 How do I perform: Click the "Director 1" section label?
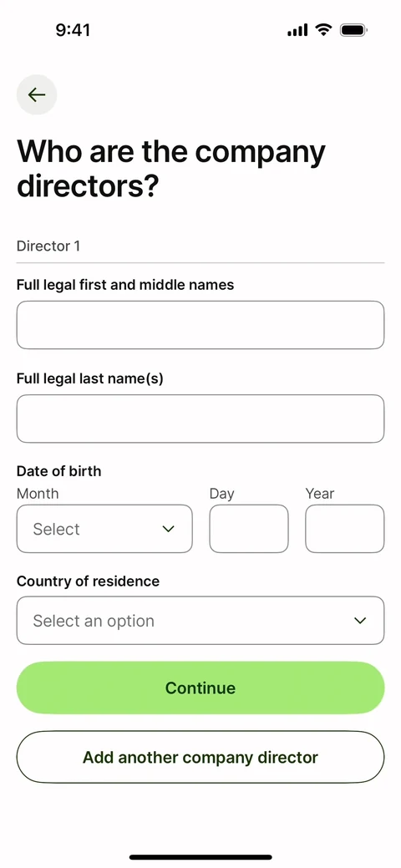click(x=48, y=246)
